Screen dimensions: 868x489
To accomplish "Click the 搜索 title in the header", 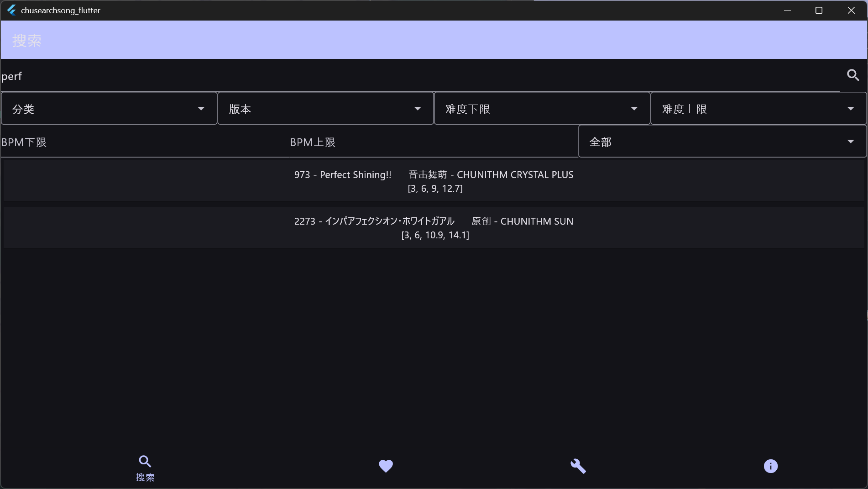I will click(27, 41).
